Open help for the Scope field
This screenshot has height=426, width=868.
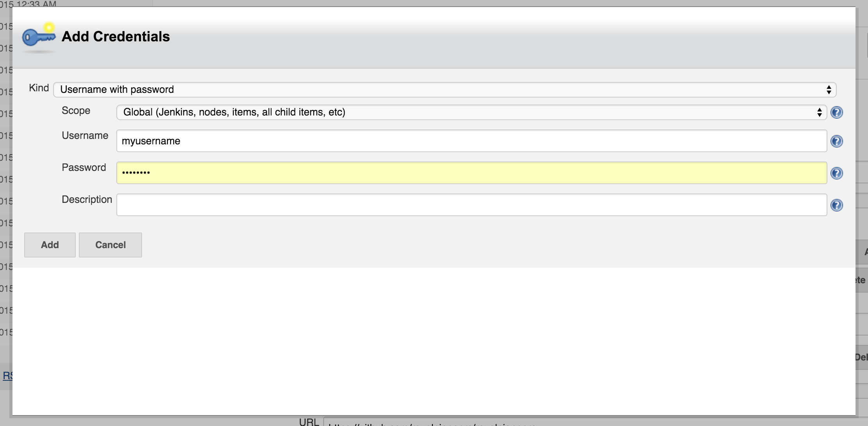(x=836, y=112)
